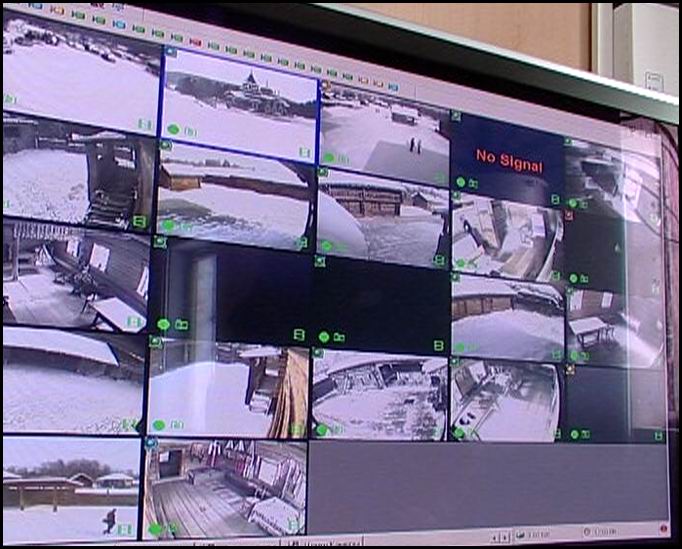Select feed showing two people walking
Screen dimensions: 682x549
point(384,131)
